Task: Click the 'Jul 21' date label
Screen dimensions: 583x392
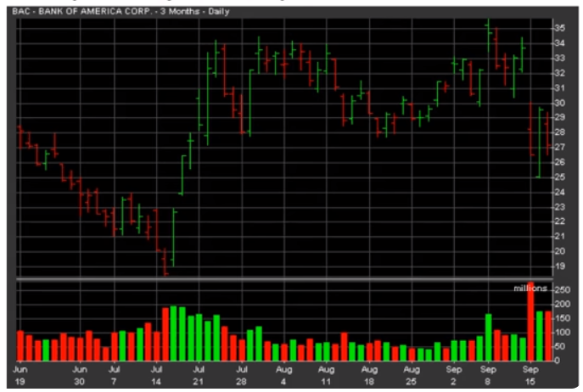Action: tap(199, 375)
